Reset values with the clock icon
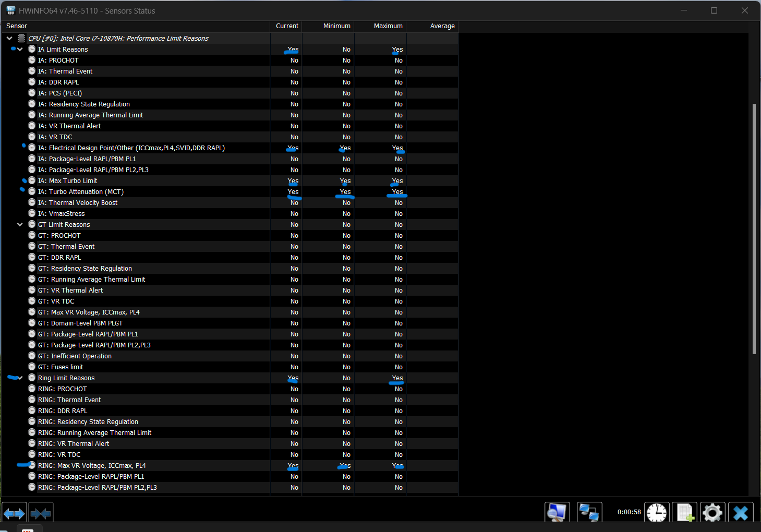Viewport: 761px width, 532px height. click(657, 513)
